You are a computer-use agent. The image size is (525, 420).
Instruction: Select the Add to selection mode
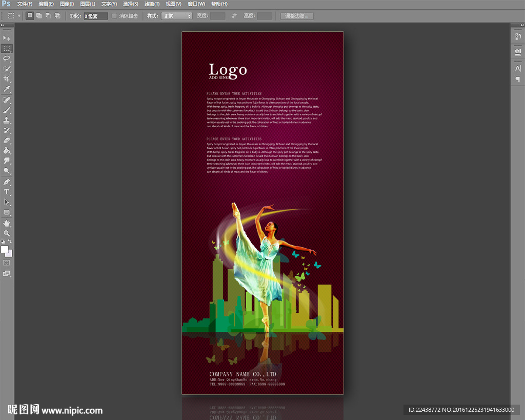(x=39, y=16)
